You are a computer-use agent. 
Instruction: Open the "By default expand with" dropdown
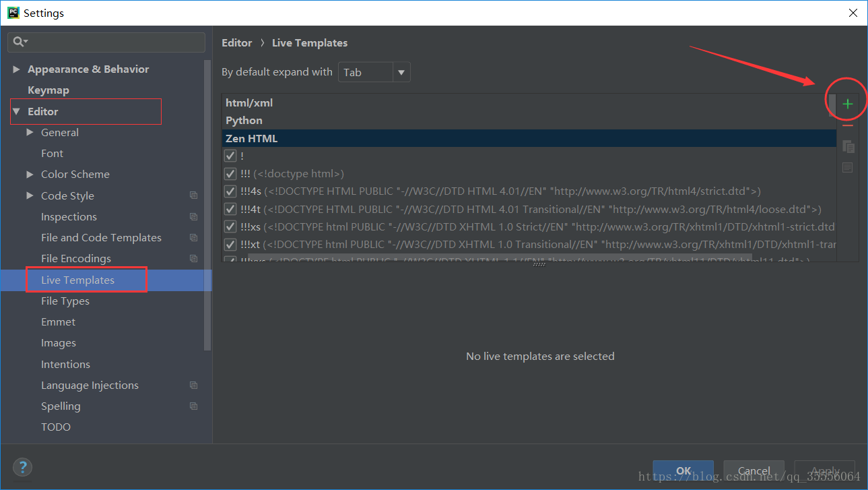point(402,72)
